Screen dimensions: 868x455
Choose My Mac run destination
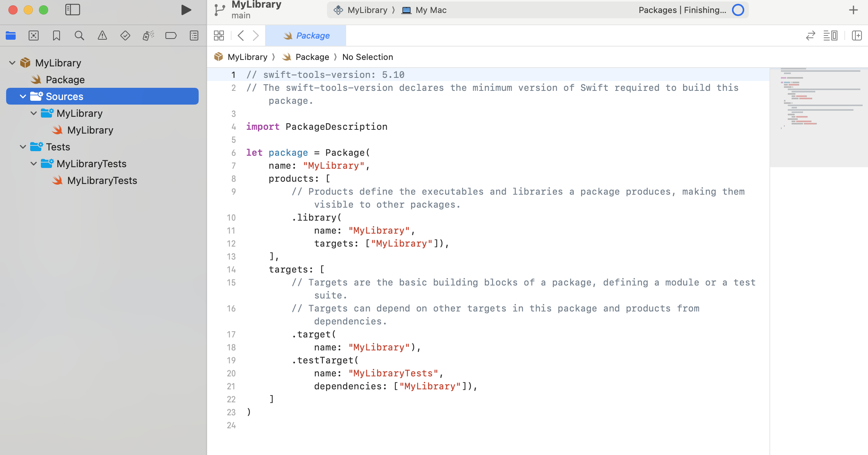click(x=424, y=10)
